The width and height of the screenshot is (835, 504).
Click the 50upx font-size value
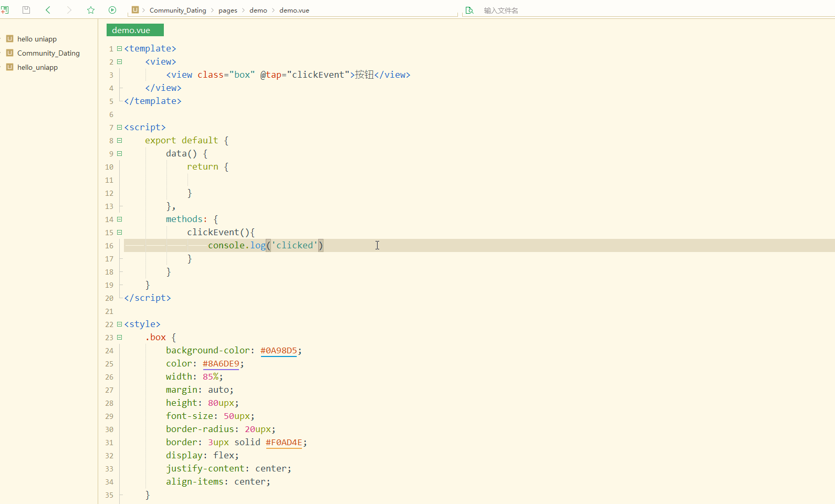pos(236,416)
